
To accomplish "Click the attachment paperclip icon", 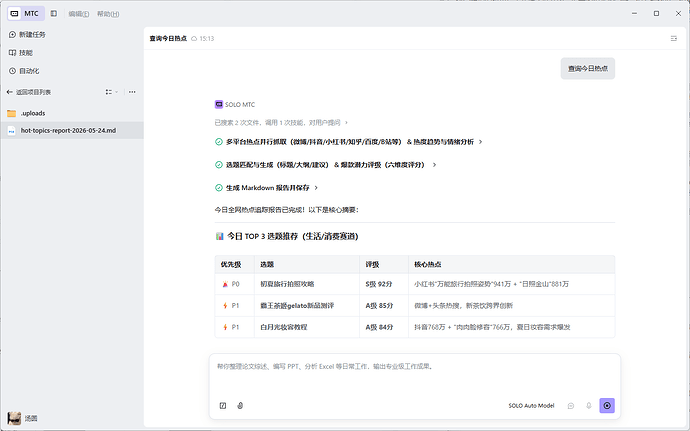I will [x=240, y=405].
